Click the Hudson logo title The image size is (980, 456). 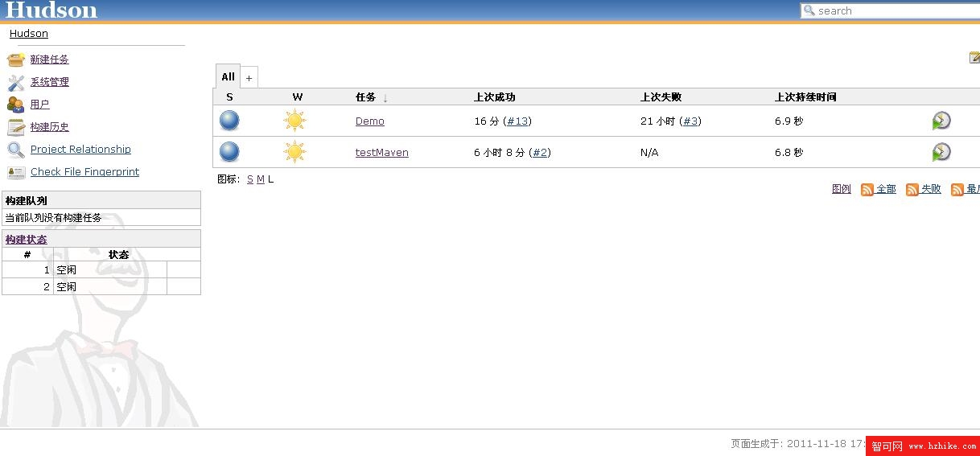click(51, 10)
